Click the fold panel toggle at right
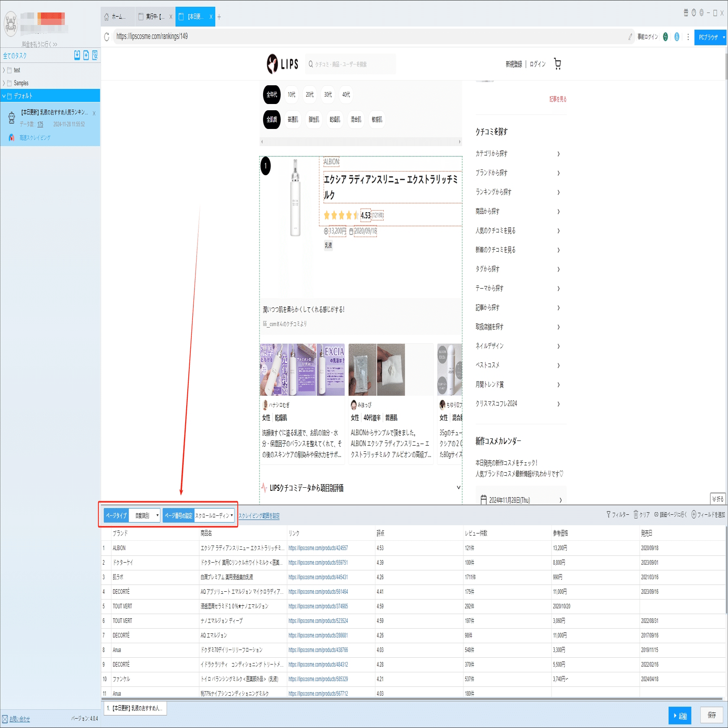Image resolution: width=728 pixels, height=728 pixels. point(718,499)
